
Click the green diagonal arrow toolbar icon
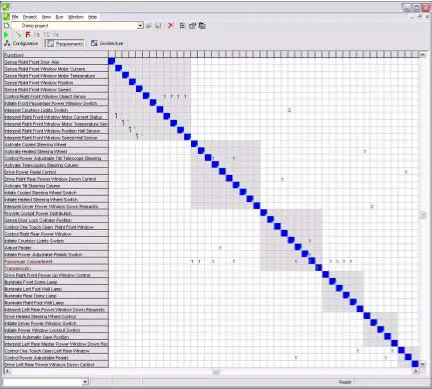tap(18, 34)
